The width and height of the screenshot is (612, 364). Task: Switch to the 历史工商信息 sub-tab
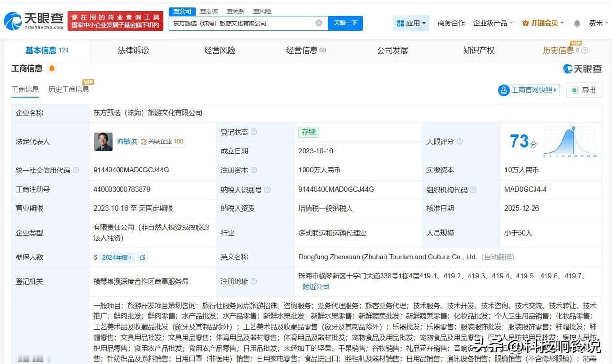click(68, 89)
